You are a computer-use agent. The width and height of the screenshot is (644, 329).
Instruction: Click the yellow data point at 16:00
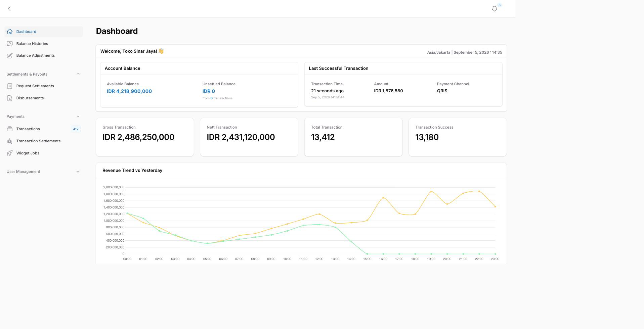(x=383, y=198)
